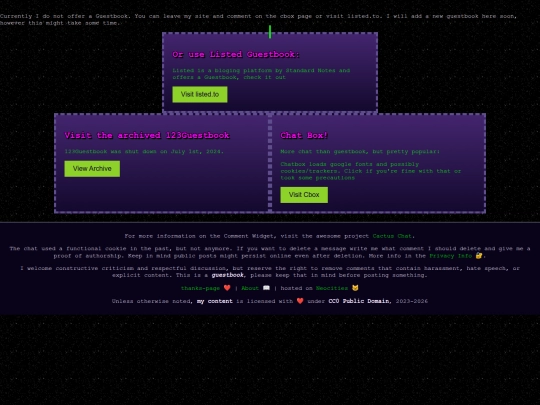Click the text '123Guestbook was shut down on July 1st, 2024.'

pyautogui.click(x=144, y=152)
